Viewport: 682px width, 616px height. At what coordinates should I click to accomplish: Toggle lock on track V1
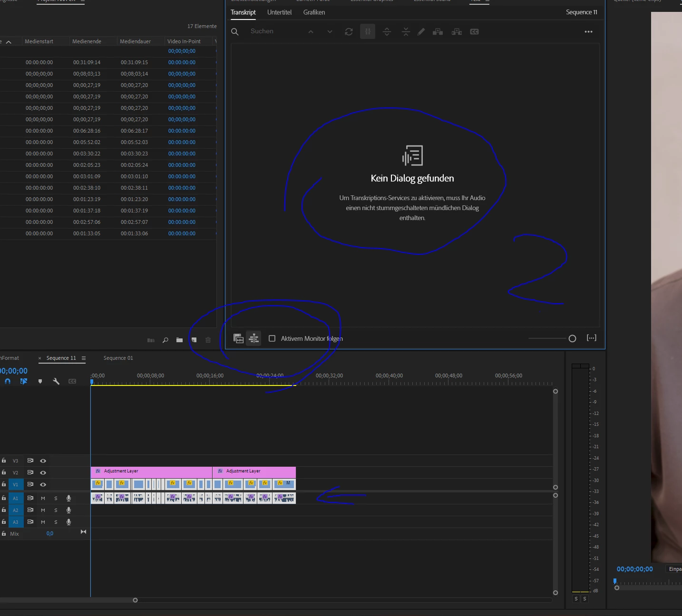click(x=4, y=484)
